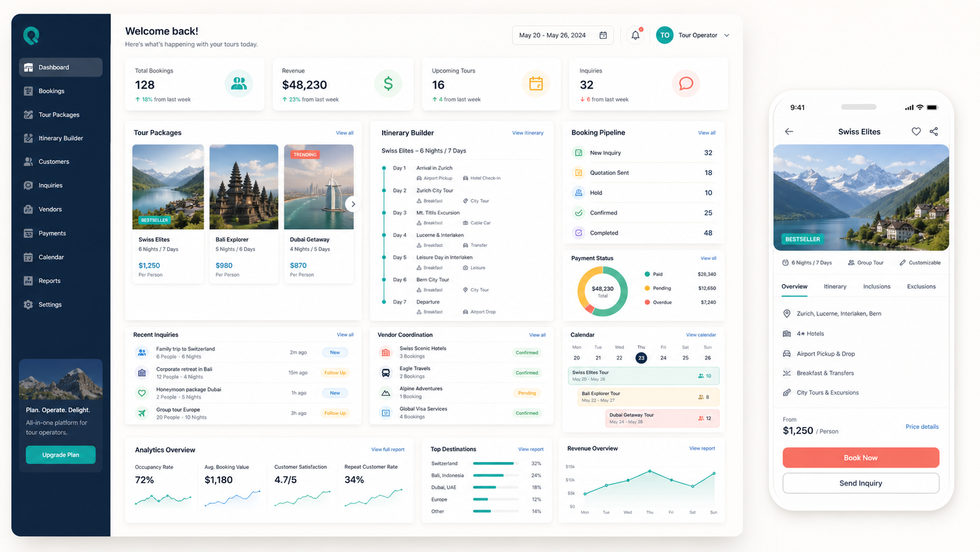Click View report in Top Destinations
Screen dimensions: 980x552
pos(530,449)
